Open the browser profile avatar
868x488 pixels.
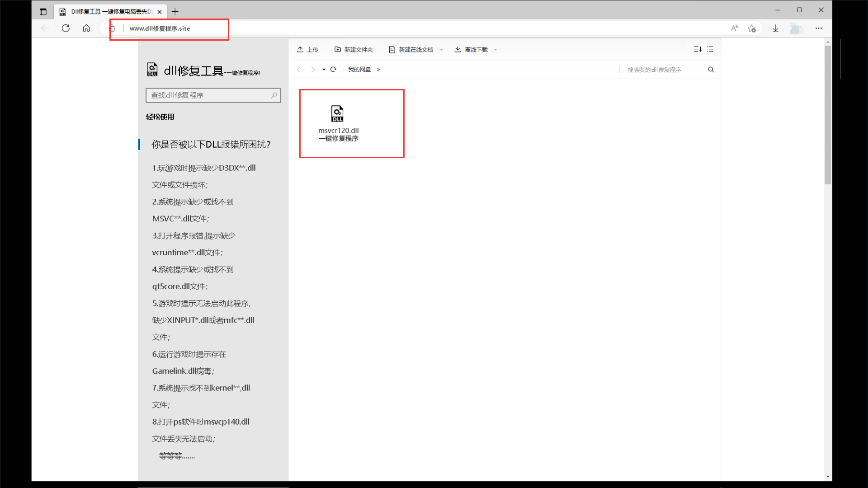pyautogui.click(x=797, y=28)
